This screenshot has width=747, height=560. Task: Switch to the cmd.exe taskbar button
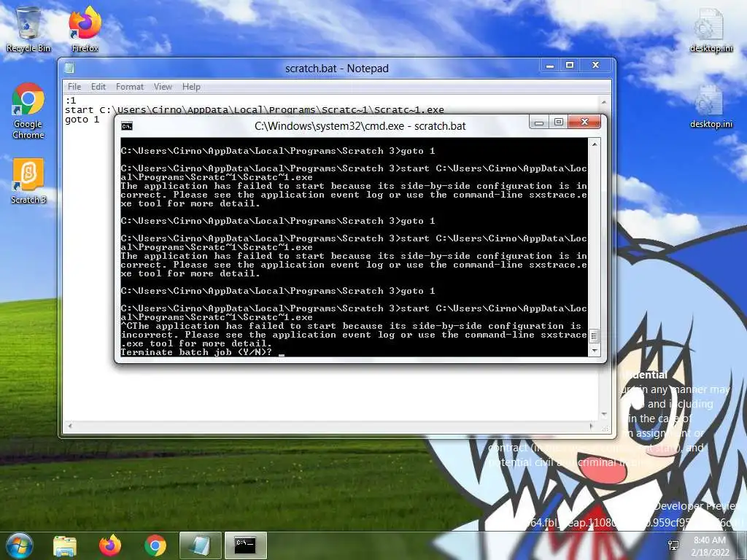point(245,545)
